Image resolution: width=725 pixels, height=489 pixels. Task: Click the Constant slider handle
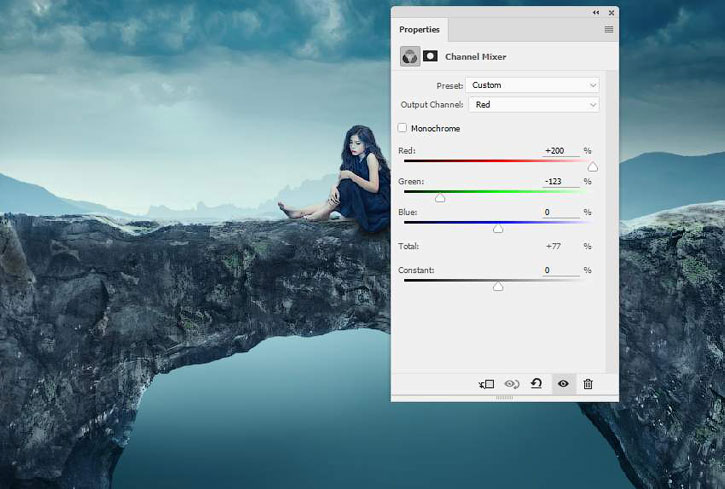click(x=498, y=287)
